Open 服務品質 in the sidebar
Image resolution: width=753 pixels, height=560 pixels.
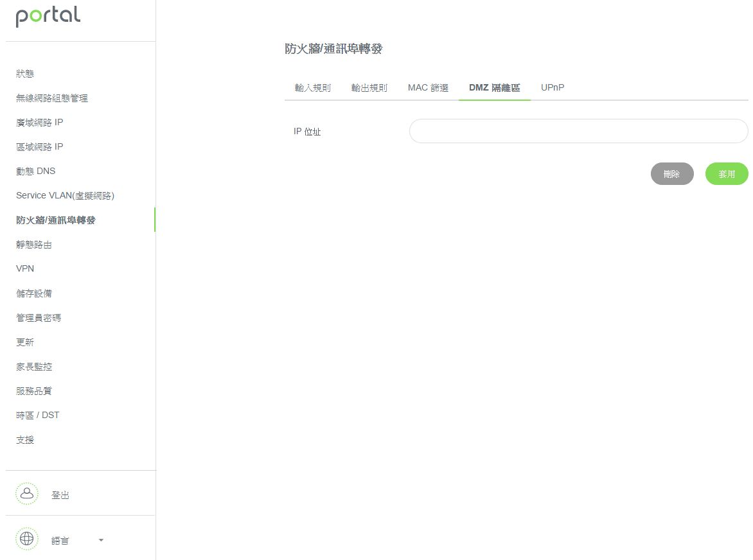[33, 391]
